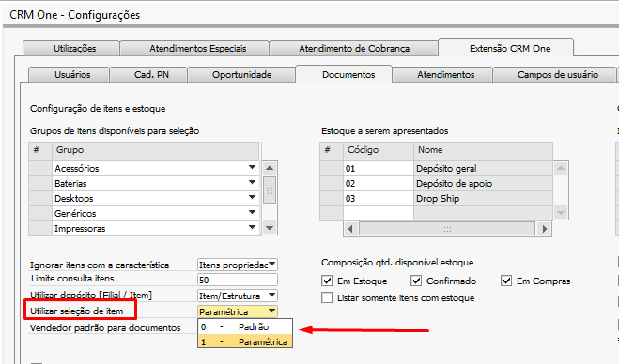
Task: Open the Atendimentos Especiais tab
Action: tap(195, 48)
